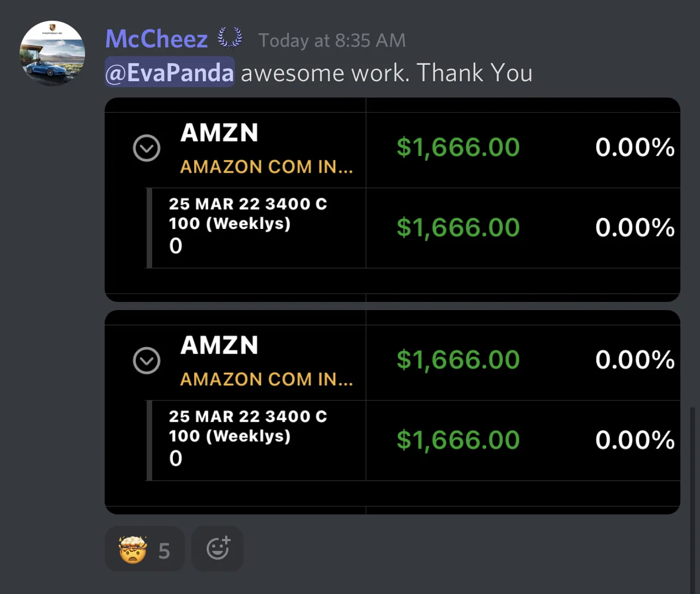Toggle the top AMZN card disclosure circle
Image resolution: width=700 pixels, height=594 pixels.
point(146,148)
